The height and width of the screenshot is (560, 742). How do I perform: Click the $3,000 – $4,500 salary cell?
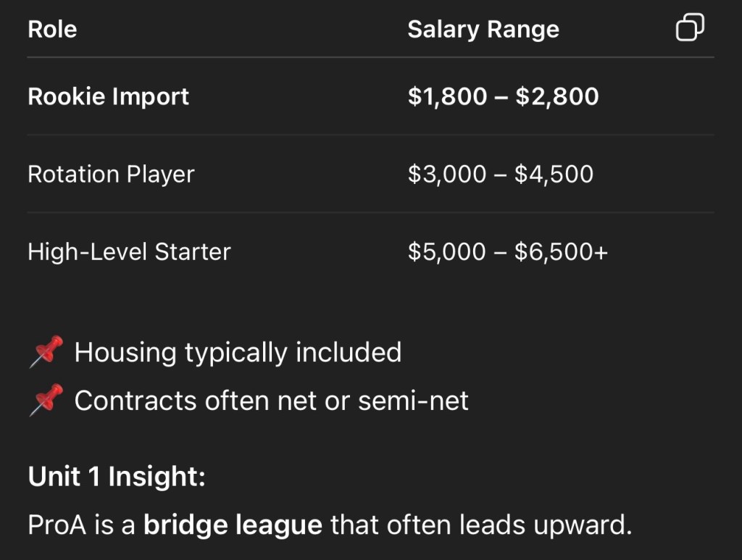tap(500, 174)
